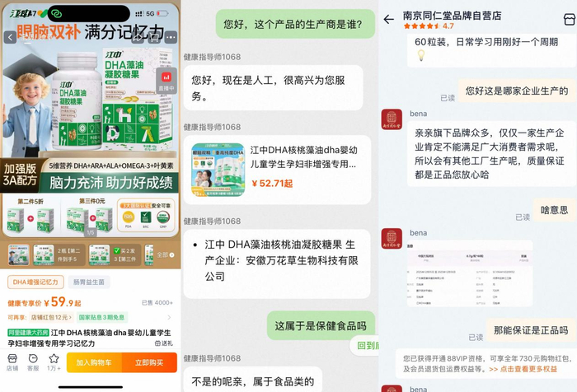The image size is (577, 392).
Task: Select the first boy product thumbnail in the strip
Action: (18, 254)
